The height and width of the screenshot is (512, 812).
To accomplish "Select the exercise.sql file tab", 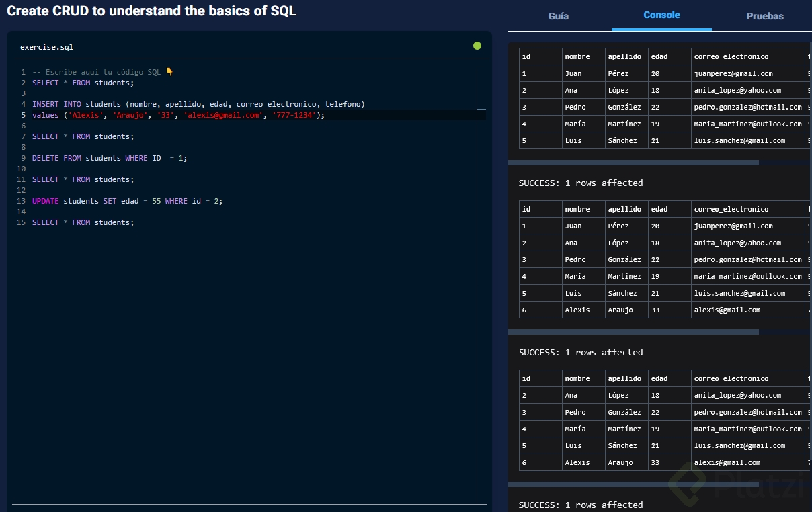I will coord(46,47).
